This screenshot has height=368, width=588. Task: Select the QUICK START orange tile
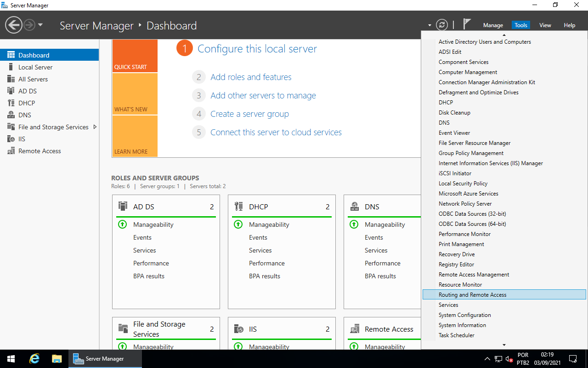[x=135, y=56]
